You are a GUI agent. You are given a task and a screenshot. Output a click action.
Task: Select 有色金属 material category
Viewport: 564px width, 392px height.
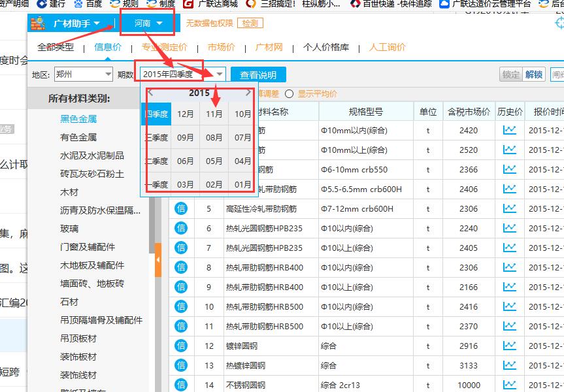coord(78,137)
